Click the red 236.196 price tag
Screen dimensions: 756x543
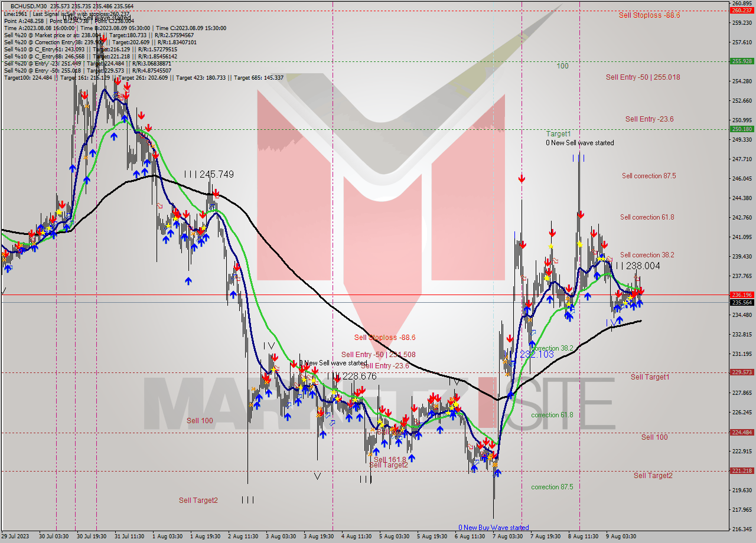pos(741,295)
